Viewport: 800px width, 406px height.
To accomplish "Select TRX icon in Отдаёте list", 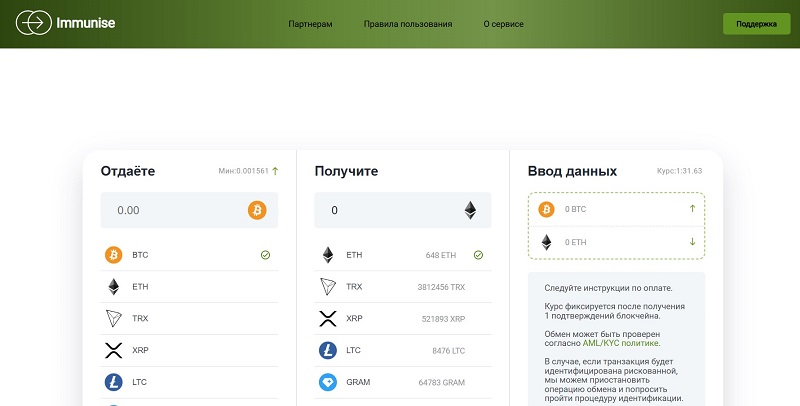I will (114, 318).
